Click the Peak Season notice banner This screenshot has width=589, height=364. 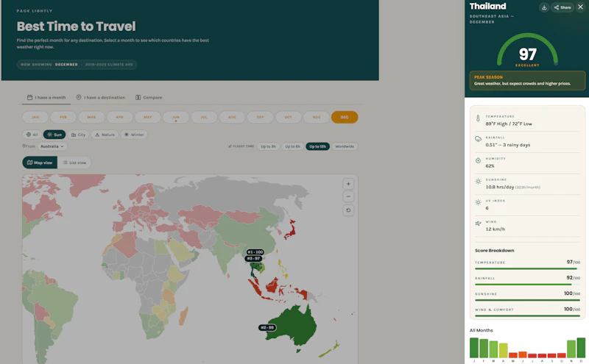pyautogui.click(x=527, y=80)
